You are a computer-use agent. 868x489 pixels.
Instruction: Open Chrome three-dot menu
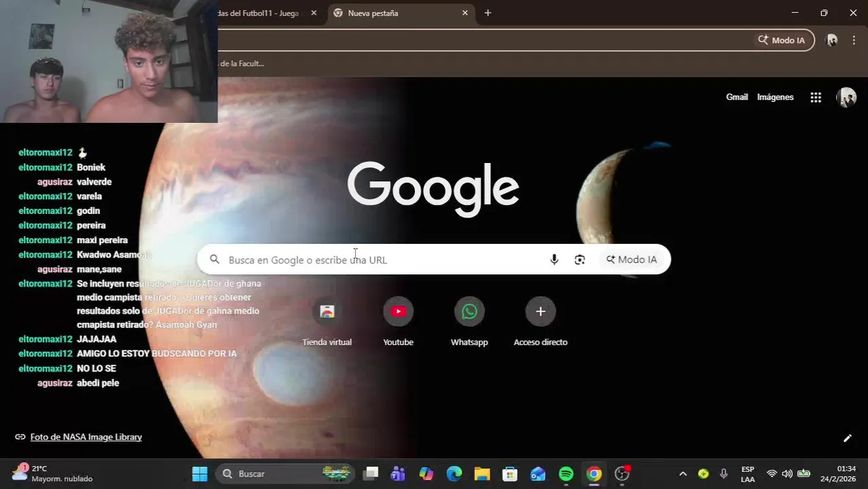click(x=854, y=40)
